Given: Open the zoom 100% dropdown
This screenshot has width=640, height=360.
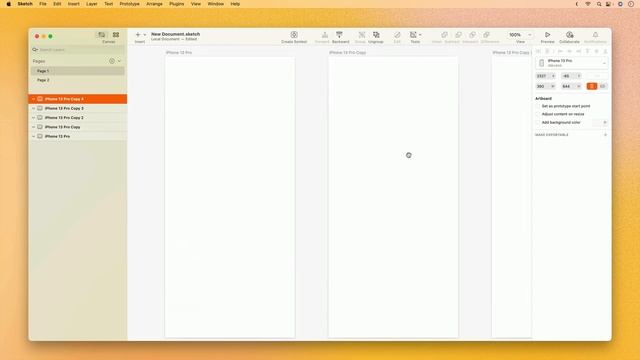Looking at the screenshot, I should (x=530, y=35).
